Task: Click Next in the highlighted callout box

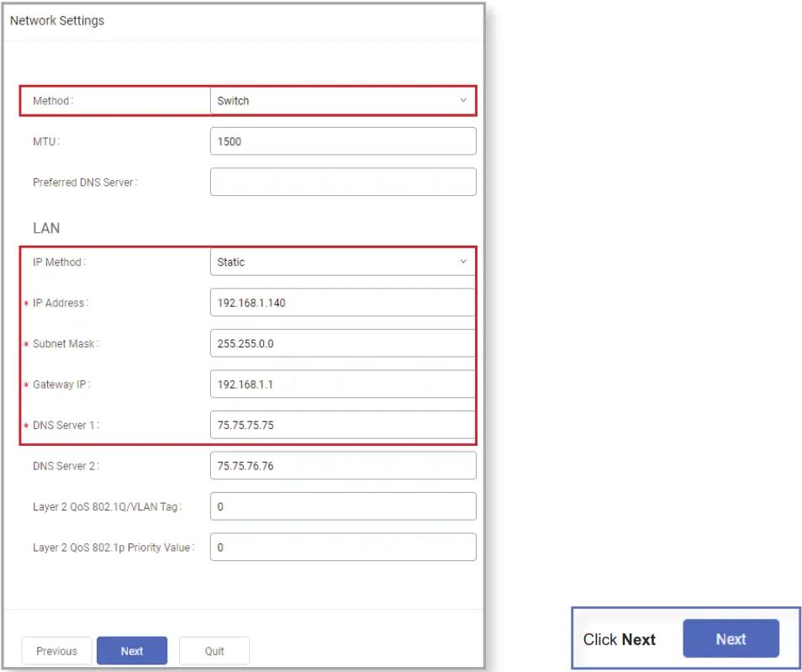Action: pos(731,638)
